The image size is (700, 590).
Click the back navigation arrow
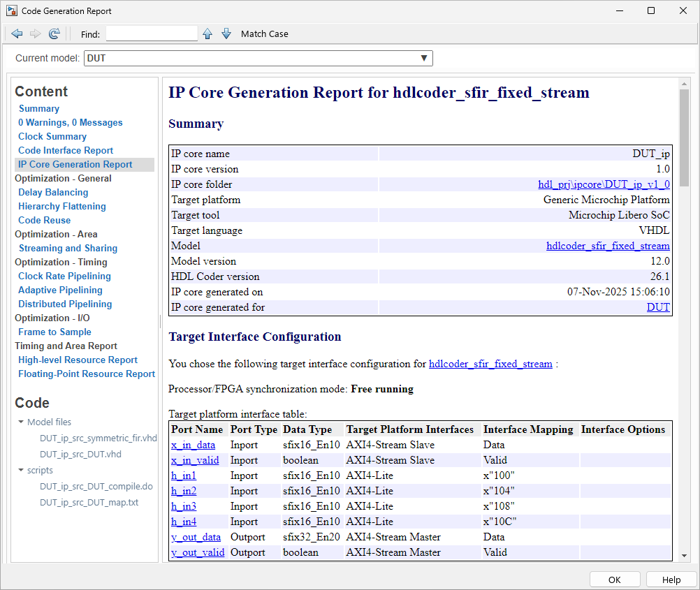tap(16, 34)
